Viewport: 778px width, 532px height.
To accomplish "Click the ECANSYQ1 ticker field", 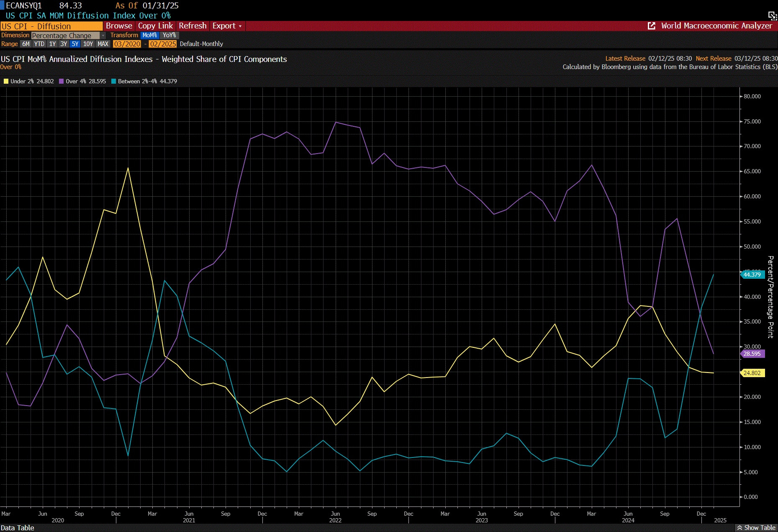I will click(x=24, y=6).
